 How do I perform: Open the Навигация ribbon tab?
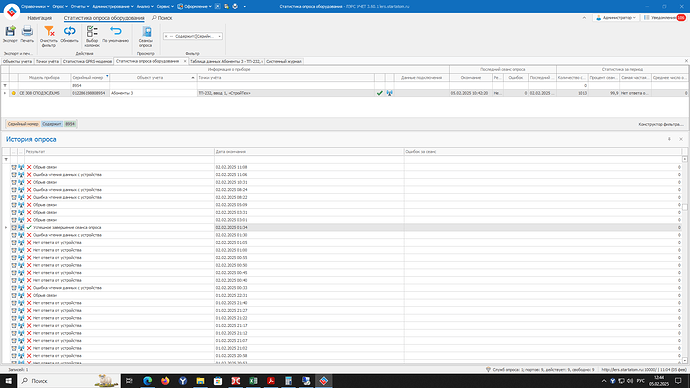tap(40, 18)
